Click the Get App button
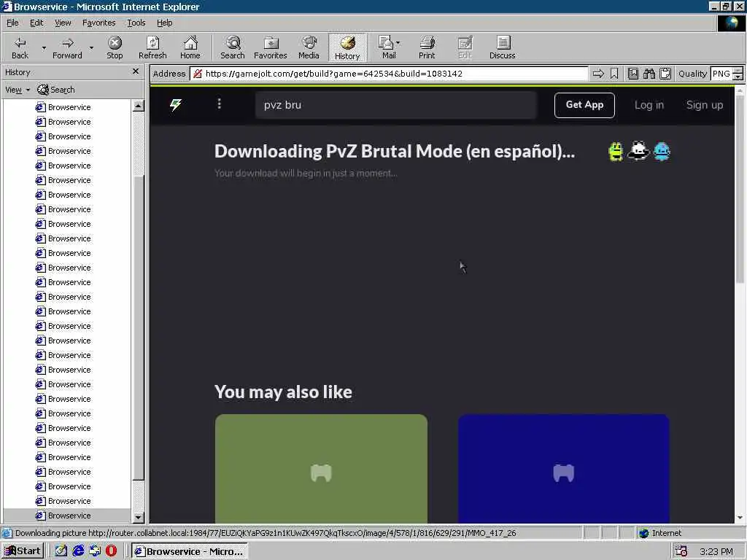 point(584,105)
